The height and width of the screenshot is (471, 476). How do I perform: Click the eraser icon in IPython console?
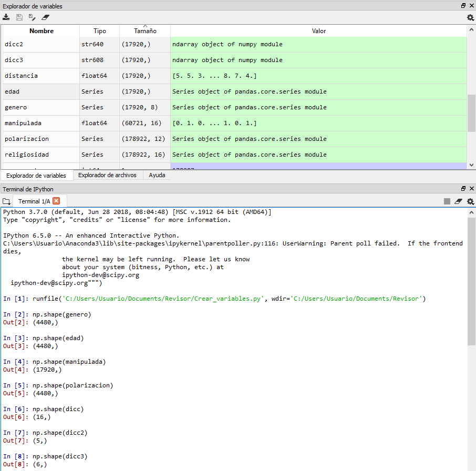pyautogui.click(x=458, y=201)
